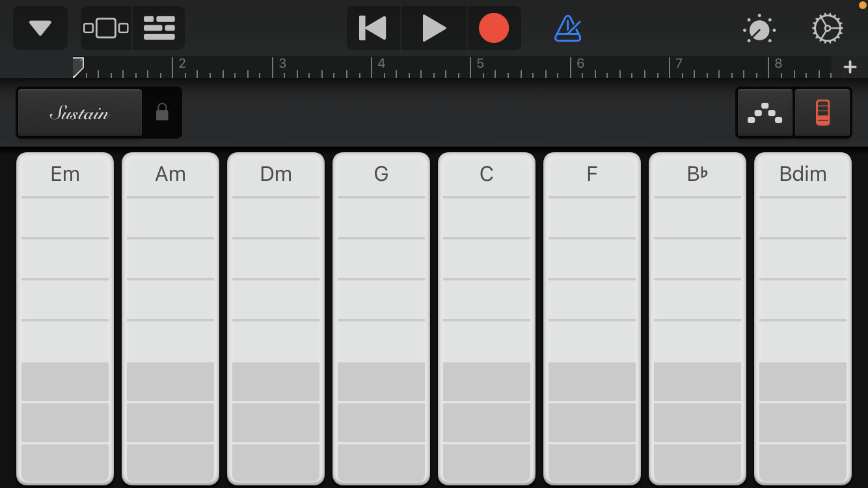
Task: Toggle the sustain lock
Action: [162, 113]
